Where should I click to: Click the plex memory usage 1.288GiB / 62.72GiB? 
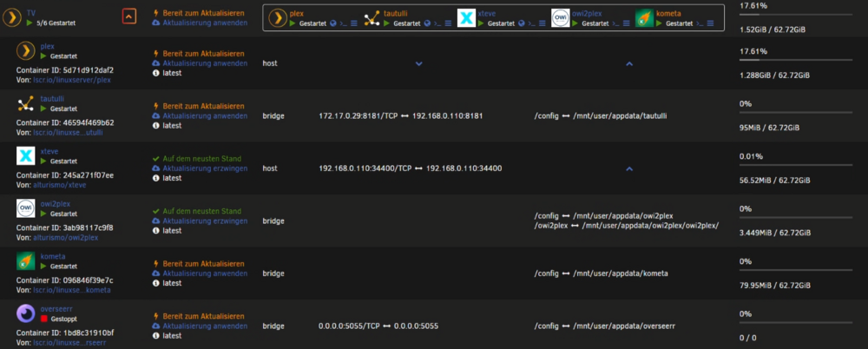click(x=775, y=76)
